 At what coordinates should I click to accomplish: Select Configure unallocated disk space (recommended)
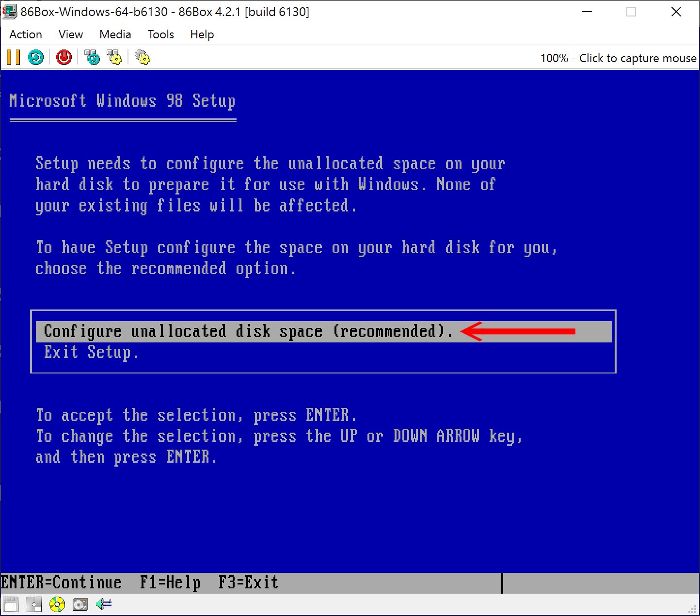coord(324,331)
